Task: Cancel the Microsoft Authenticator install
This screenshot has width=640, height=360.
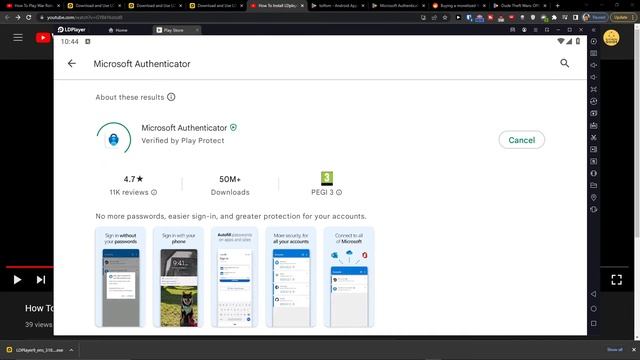Action: coord(522,140)
